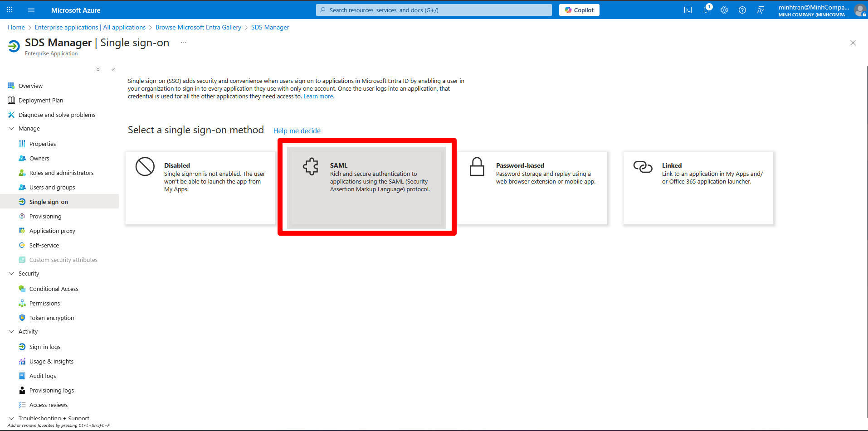Collapse the Security section
The image size is (868, 431).
[11, 273]
